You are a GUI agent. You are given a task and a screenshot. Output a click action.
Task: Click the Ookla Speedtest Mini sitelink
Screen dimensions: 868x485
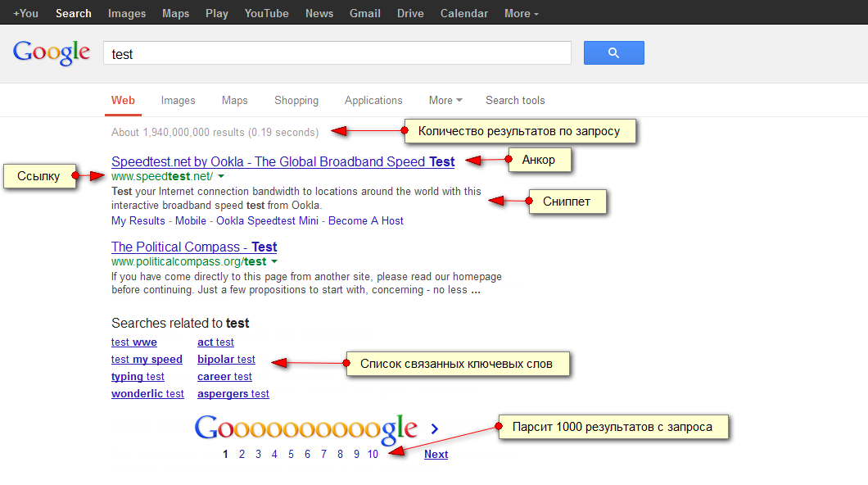[268, 221]
